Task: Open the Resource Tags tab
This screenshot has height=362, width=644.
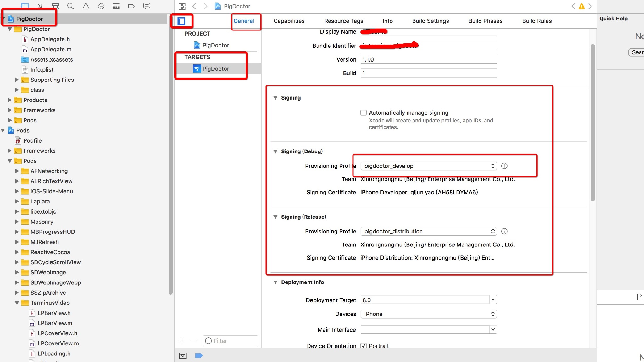Action: tap(344, 21)
